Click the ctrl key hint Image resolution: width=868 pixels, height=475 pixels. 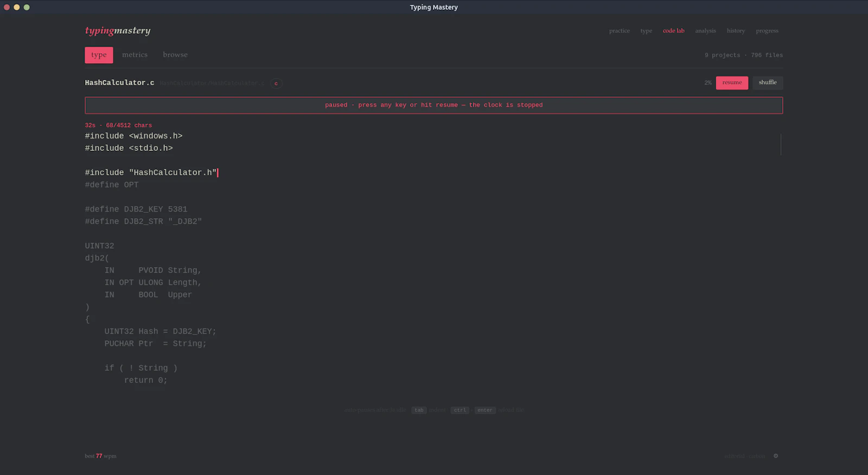pyautogui.click(x=459, y=410)
